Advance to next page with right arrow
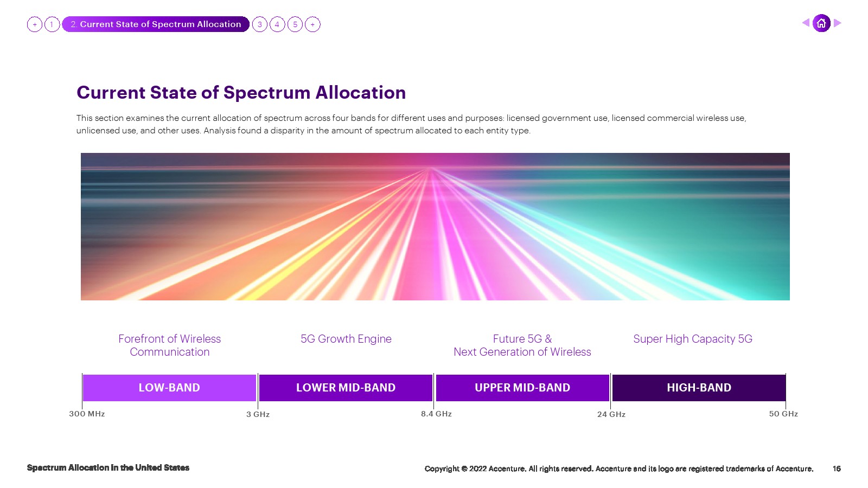This screenshot has height=488, width=868. point(838,23)
